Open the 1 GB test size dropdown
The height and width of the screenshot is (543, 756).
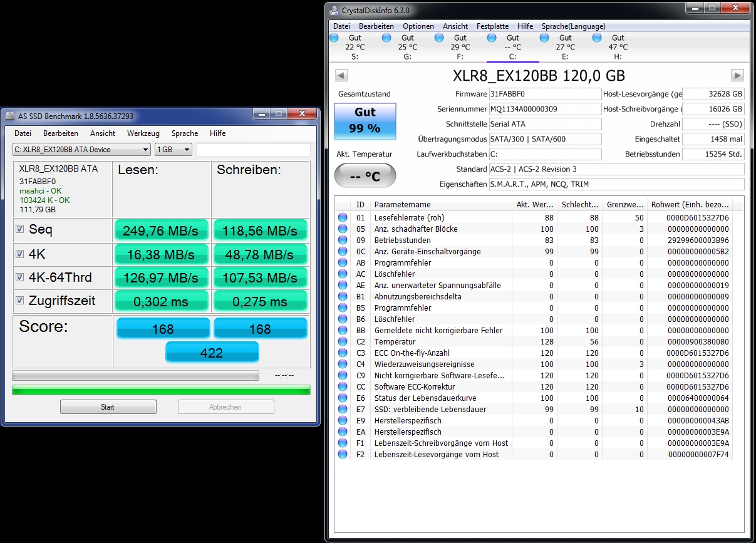(x=173, y=150)
